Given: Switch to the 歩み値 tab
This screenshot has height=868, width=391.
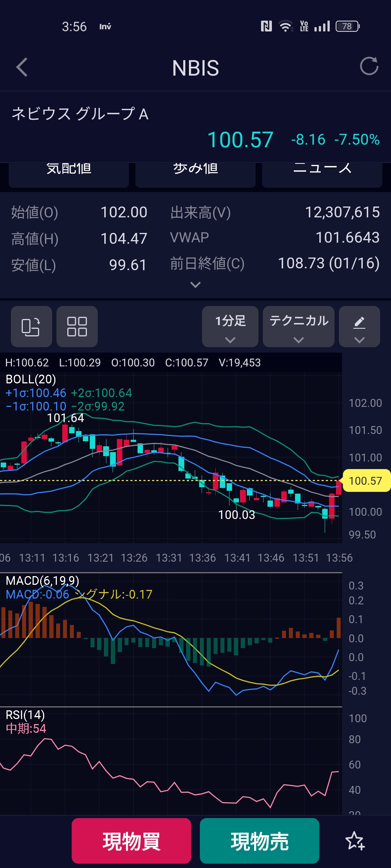Looking at the screenshot, I should [x=195, y=170].
